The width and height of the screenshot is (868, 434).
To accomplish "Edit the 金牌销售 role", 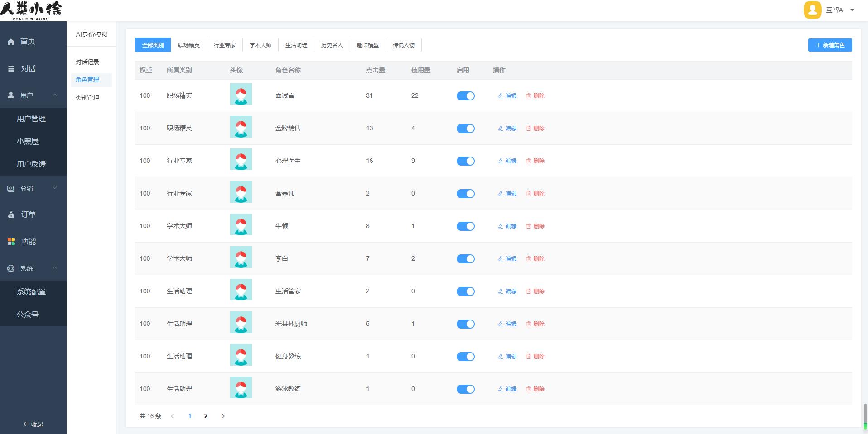I will (507, 129).
